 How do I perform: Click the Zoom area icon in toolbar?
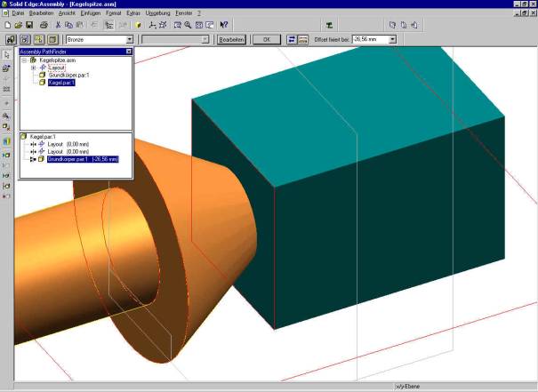[x=176, y=25]
